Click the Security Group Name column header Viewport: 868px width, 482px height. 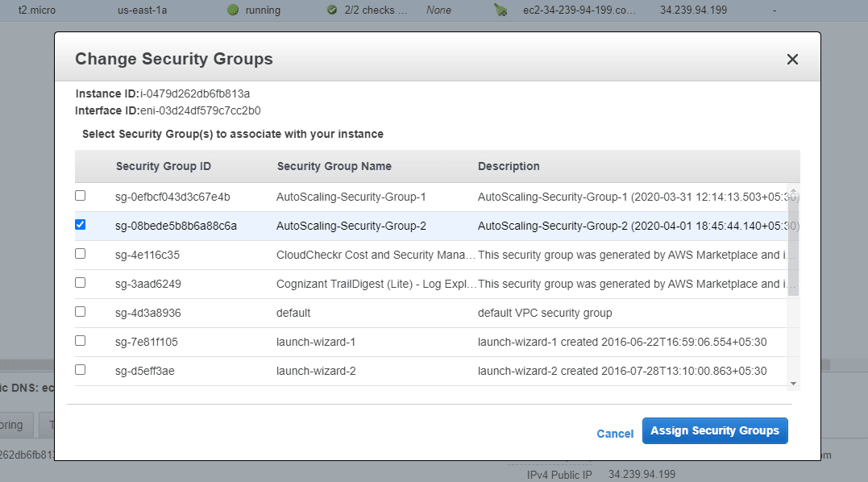pos(334,166)
